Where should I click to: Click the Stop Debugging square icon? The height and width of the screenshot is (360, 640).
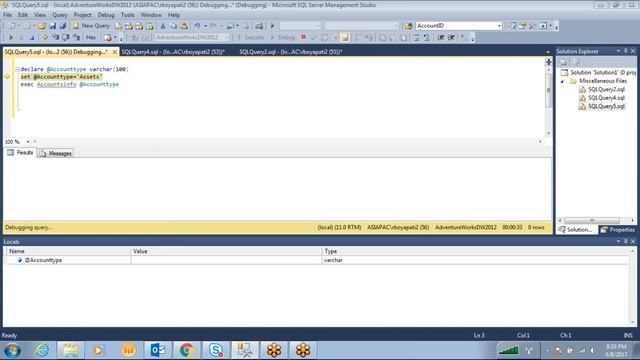tap(31, 38)
